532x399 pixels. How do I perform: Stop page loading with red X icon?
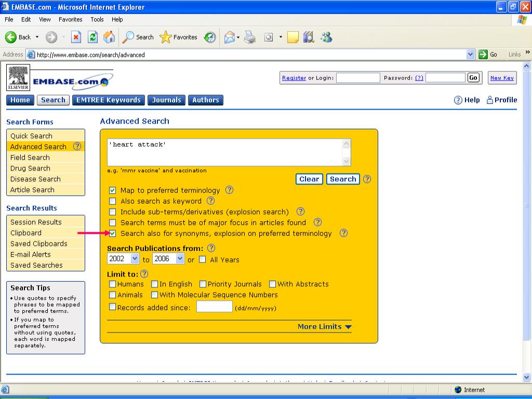(76, 37)
